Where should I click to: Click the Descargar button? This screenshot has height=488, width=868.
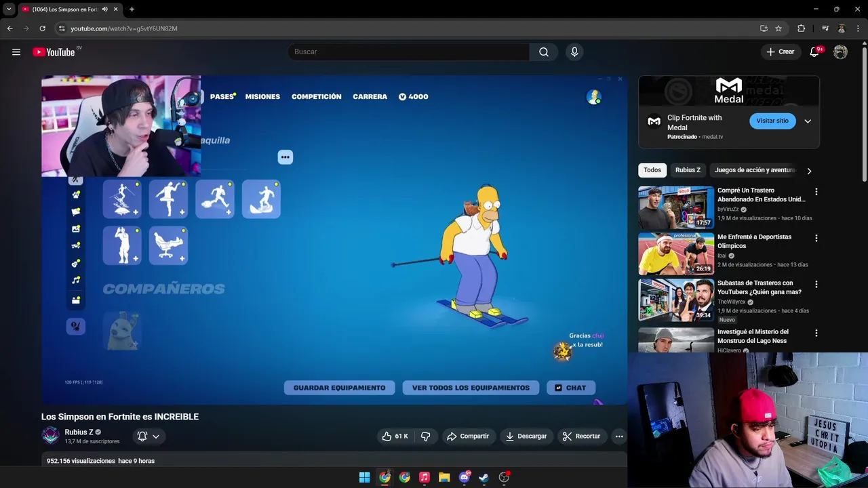pos(526,436)
